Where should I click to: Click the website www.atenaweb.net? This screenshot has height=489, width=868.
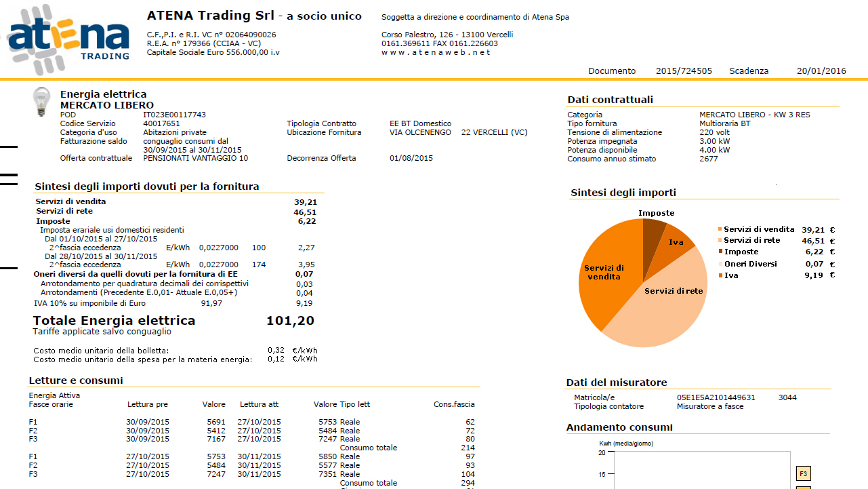(436, 52)
